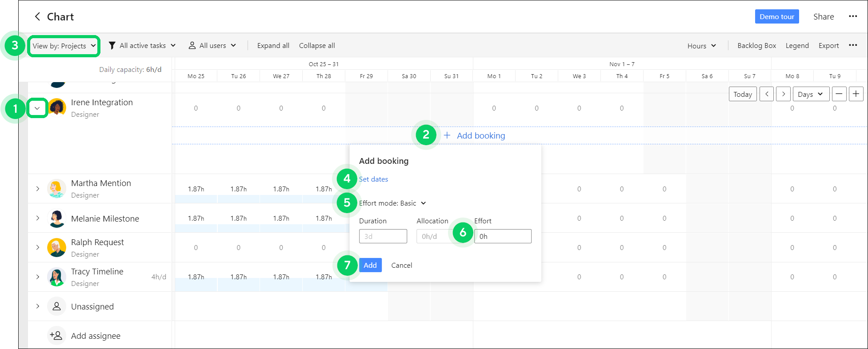This screenshot has width=868, height=349.
Task: Expand Ralph Request's row
Action: pyautogui.click(x=38, y=247)
